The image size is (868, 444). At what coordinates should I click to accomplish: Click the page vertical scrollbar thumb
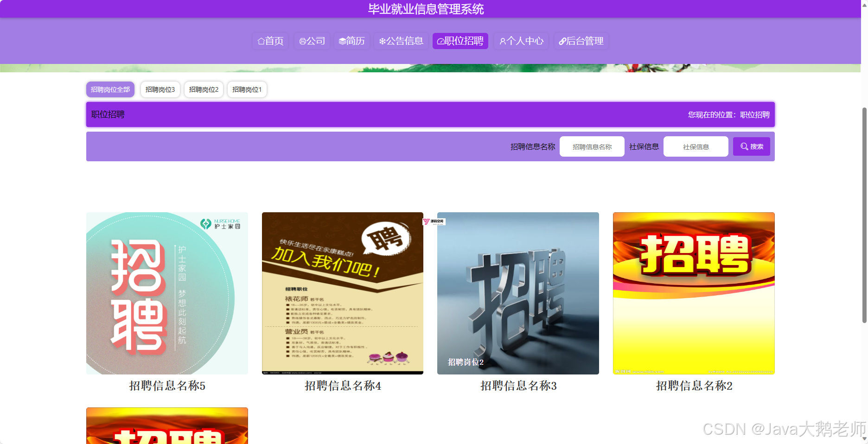pyautogui.click(x=864, y=215)
